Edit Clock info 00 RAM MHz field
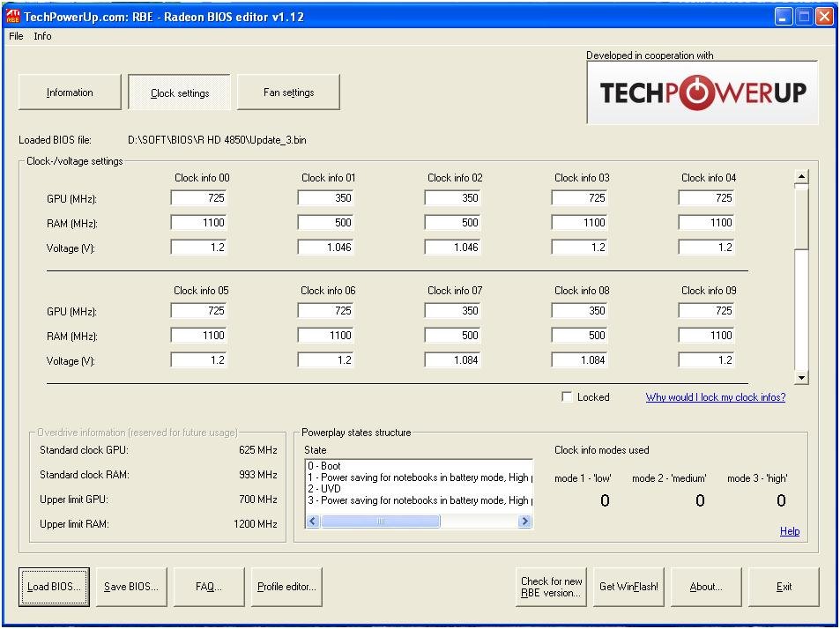840x629 pixels. point(198,223)
